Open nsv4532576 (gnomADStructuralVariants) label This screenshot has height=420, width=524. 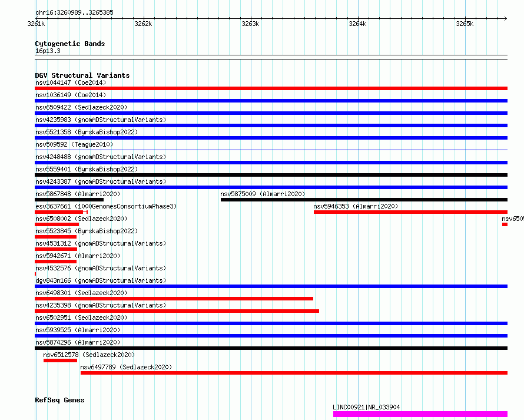[x=101, y=268]
